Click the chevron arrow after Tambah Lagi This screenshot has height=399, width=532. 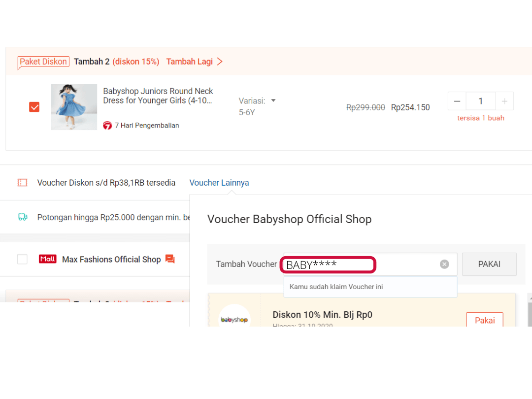pos(220,62)
